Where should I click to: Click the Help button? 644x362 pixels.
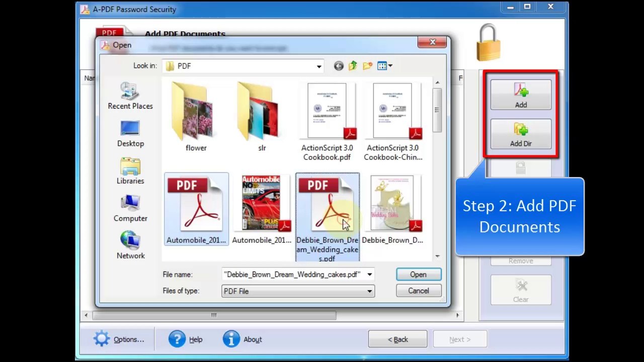coord(186,339)
